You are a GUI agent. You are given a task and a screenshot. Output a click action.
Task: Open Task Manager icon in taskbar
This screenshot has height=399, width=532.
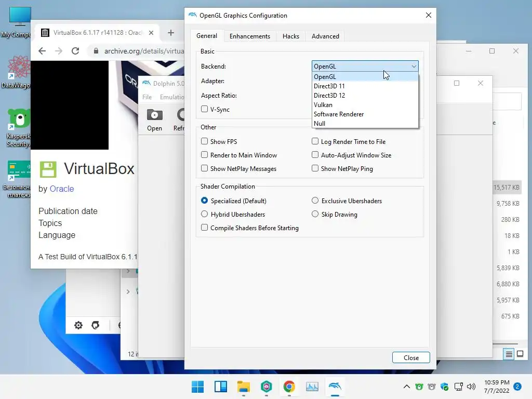[312, 387]
